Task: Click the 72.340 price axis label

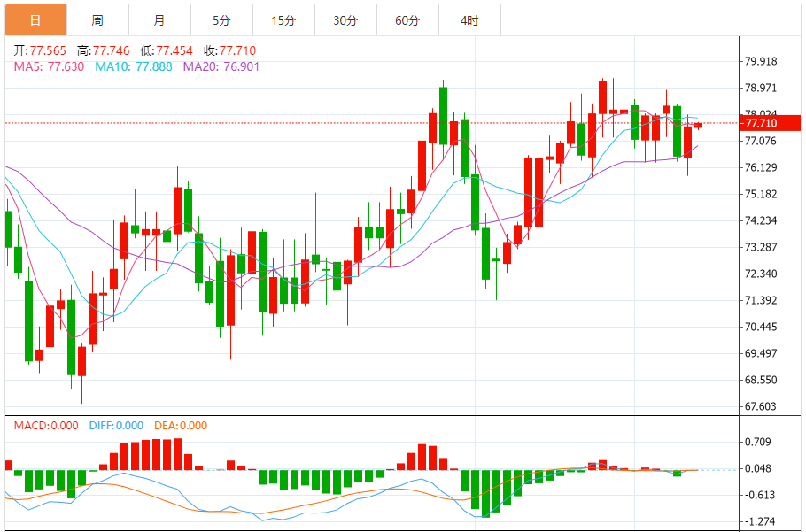Action: click(761, 274)
